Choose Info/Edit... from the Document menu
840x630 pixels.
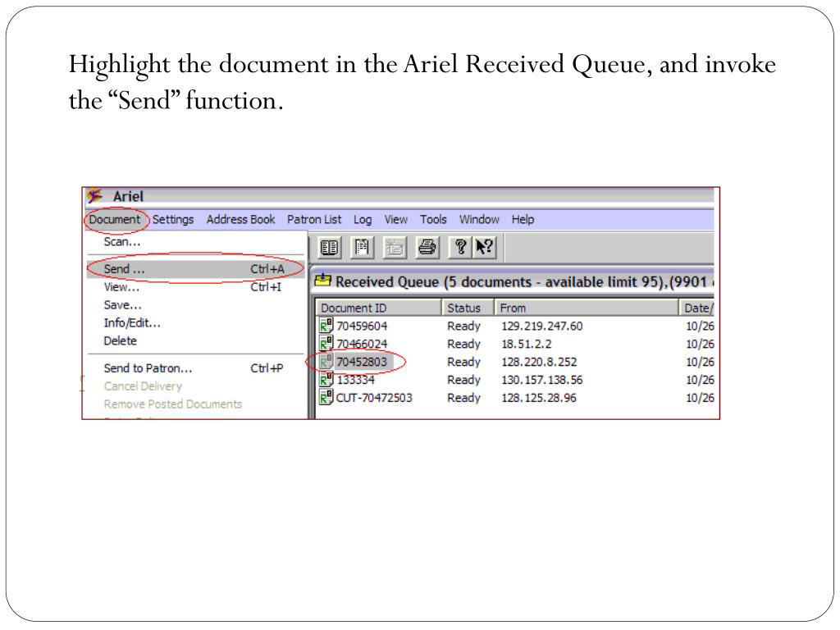pos(196,323)
